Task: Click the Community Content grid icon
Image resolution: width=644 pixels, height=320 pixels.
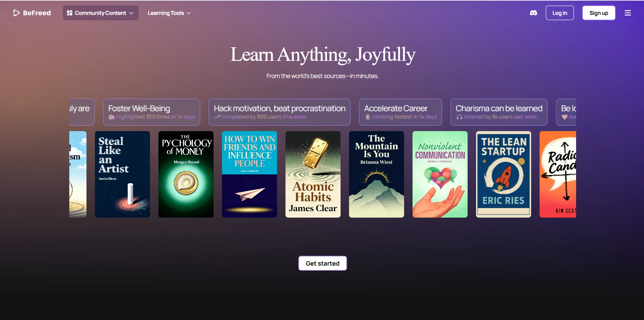Action: (70, 13)
